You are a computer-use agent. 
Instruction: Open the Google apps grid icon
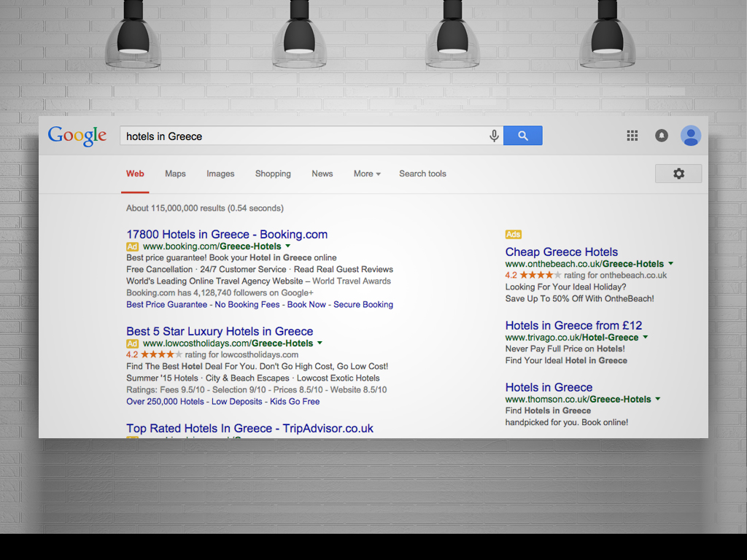point(632,136)
